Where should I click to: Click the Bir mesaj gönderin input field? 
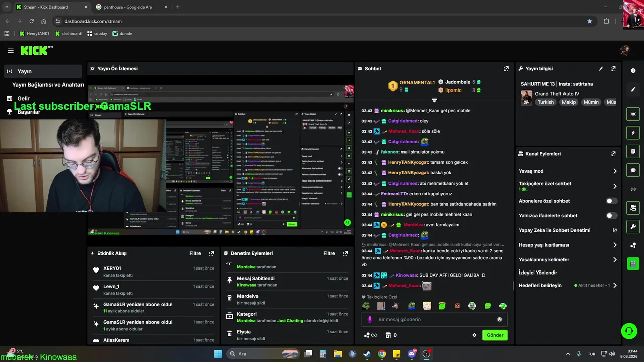click(434, 319)
